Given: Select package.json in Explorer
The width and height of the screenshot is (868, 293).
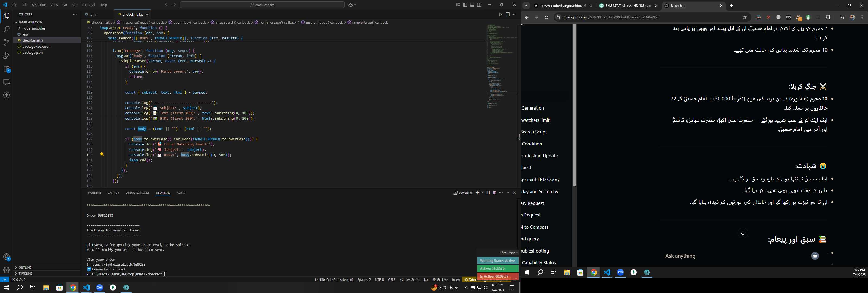Looking at the screenshot, I should tap(32, 53).
